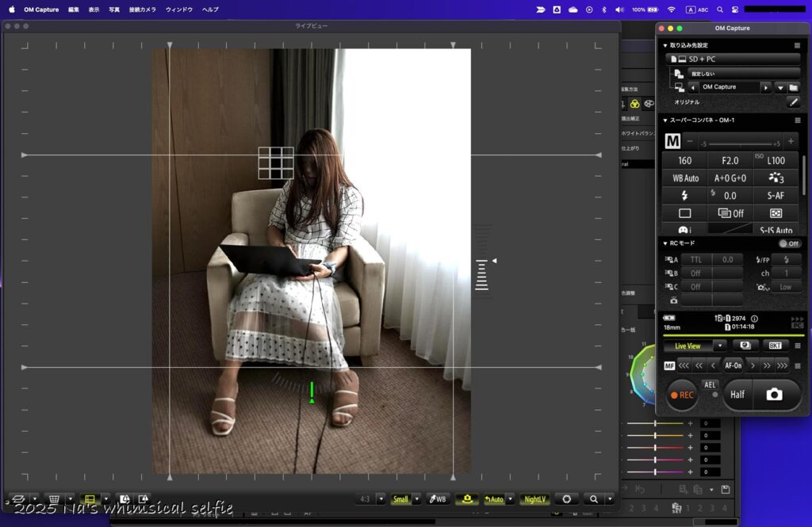
Task: Move focus far with triple right arrows
Action: (x=782, y=365)
